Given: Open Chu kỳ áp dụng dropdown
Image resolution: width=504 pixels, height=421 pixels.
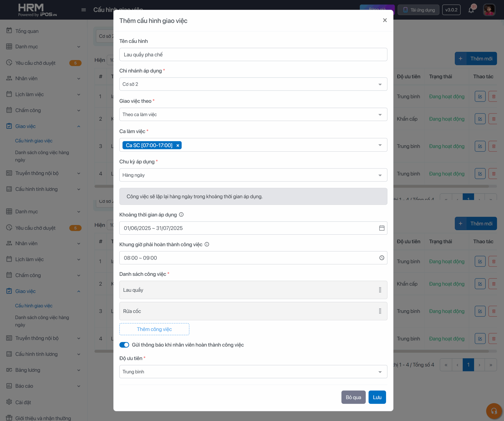Looking at the screenshot, I should click(253, 175).
